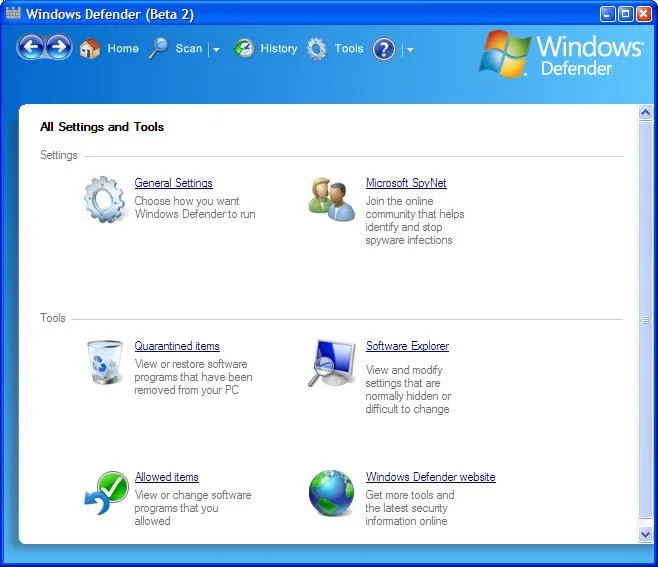
Task: Open the Allowed items link
Action: (166, 477)
